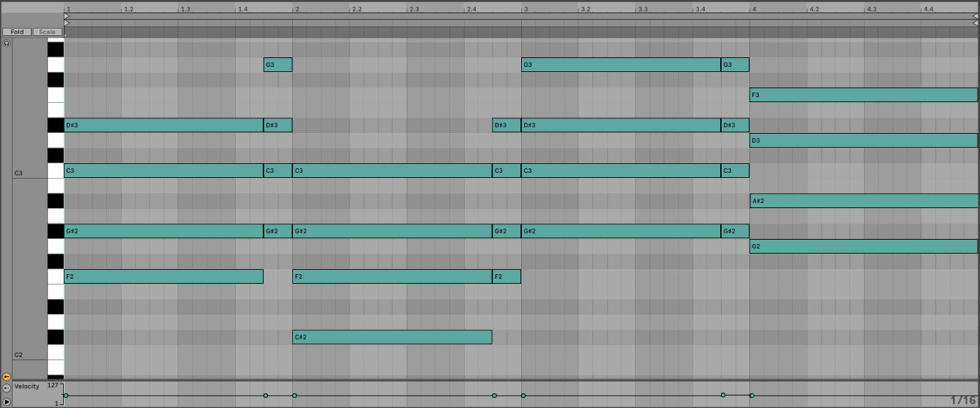The height and width of the screenshot is (408, 980).
Task: Click the C#2 black piano key
Action: click(x=56, y=337)
